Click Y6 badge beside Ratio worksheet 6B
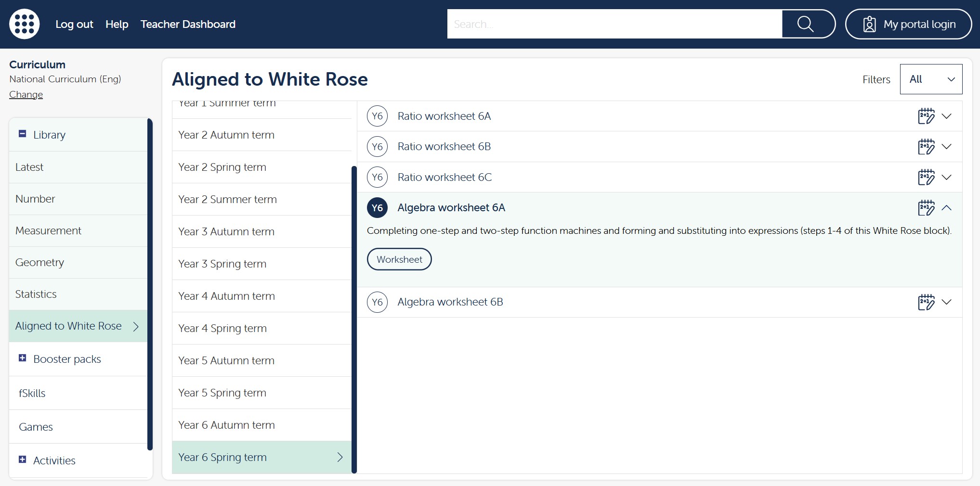 click(377, 146)
